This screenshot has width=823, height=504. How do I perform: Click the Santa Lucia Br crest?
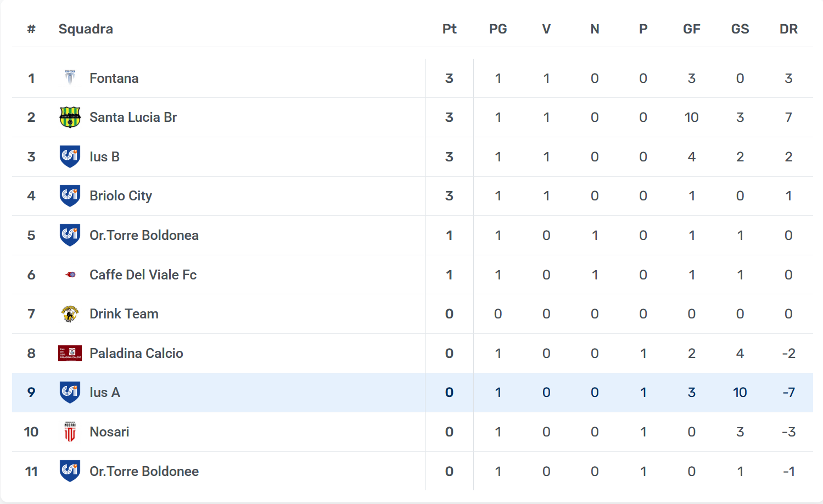[x=70, y=117]
